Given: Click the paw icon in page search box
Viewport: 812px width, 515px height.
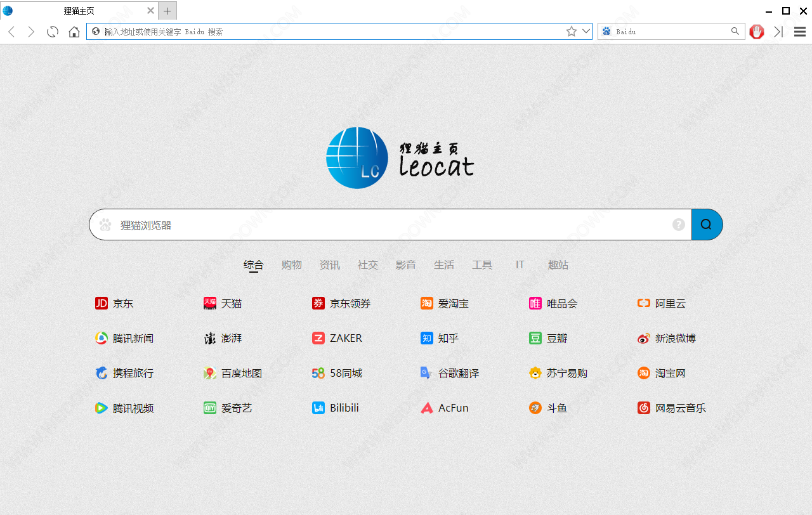Looking at the screenshot, I should pyautogui.click(x=105, y=225).
